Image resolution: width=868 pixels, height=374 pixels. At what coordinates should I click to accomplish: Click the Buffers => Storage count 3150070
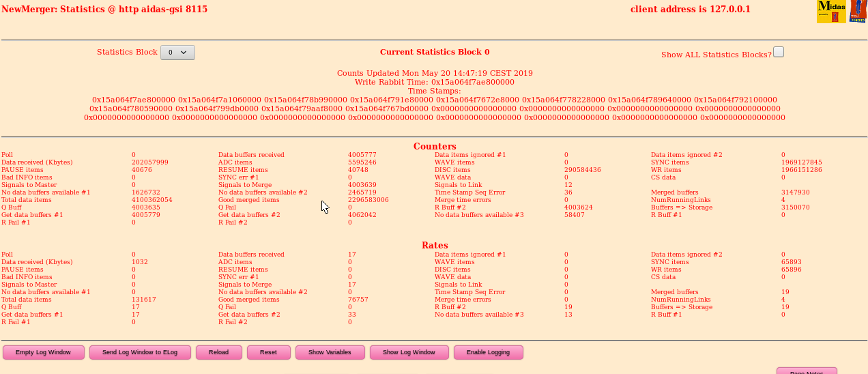(796, 207)
